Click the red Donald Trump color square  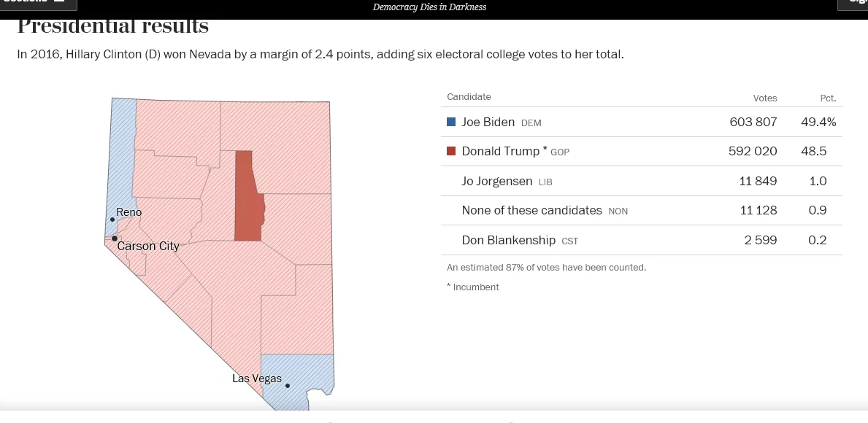(451, 151)
